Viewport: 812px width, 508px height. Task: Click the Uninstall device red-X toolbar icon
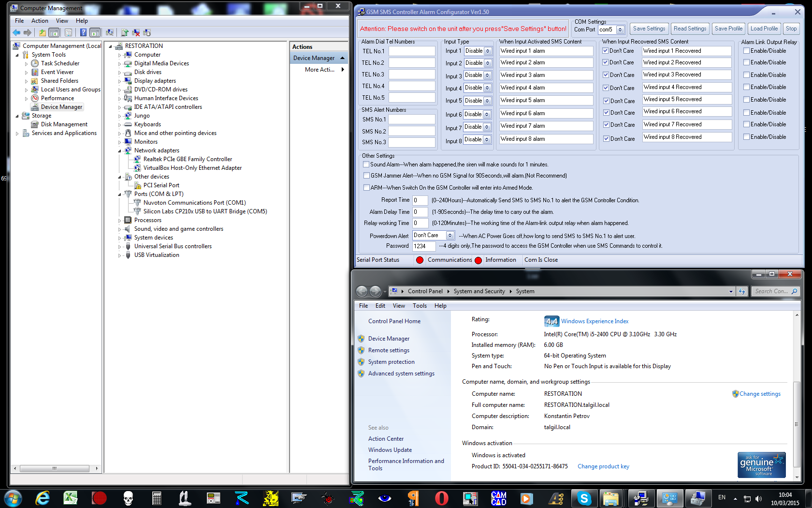[x=136, y=32]
